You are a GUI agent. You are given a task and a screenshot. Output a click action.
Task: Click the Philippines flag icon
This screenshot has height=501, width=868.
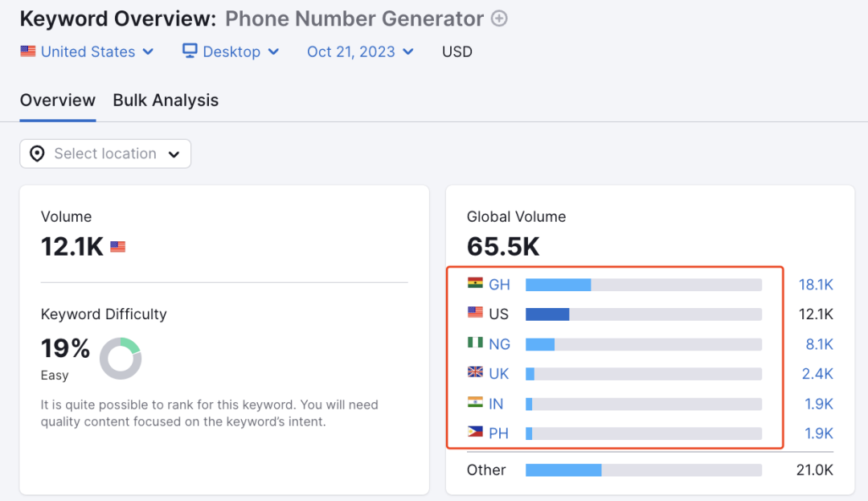click(x=475, y=433)
